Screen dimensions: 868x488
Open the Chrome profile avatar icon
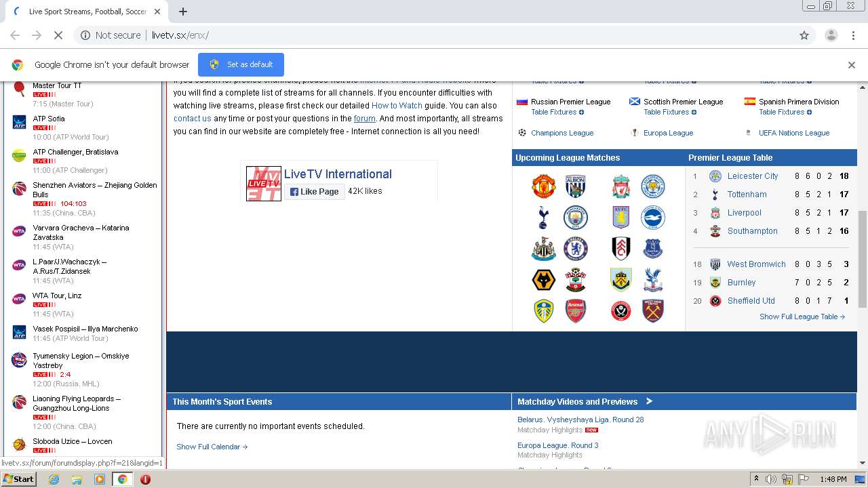[x=831, y=35]
